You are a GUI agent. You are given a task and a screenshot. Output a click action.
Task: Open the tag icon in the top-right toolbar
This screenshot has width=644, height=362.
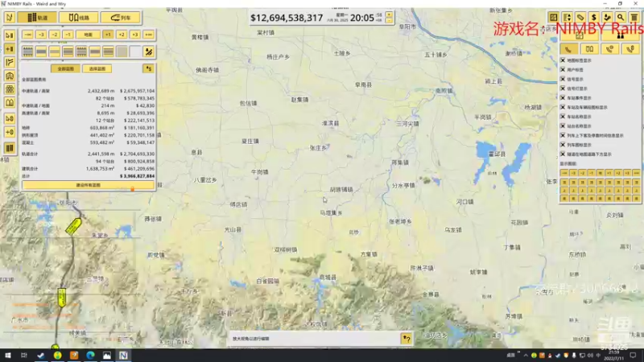pyautogui.click(x=580, y=17)
